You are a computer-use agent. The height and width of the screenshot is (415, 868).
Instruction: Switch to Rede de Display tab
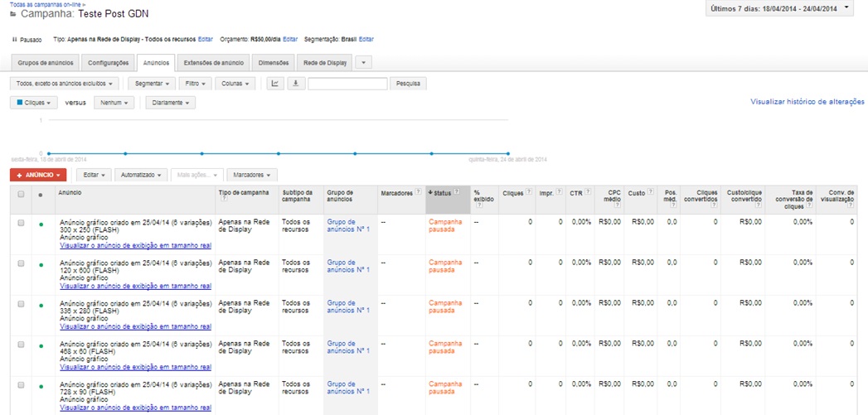325,63
